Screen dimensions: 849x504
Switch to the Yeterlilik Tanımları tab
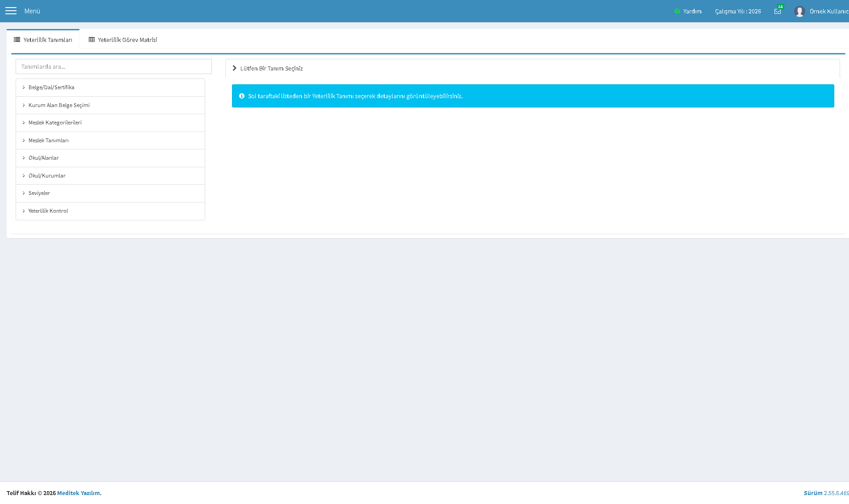43,39
